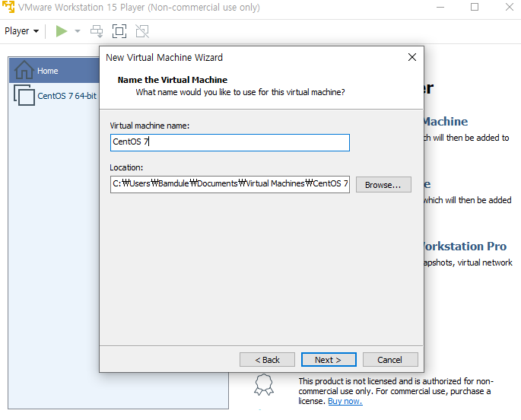Close the wizard dialog with X

pos(412,57)
